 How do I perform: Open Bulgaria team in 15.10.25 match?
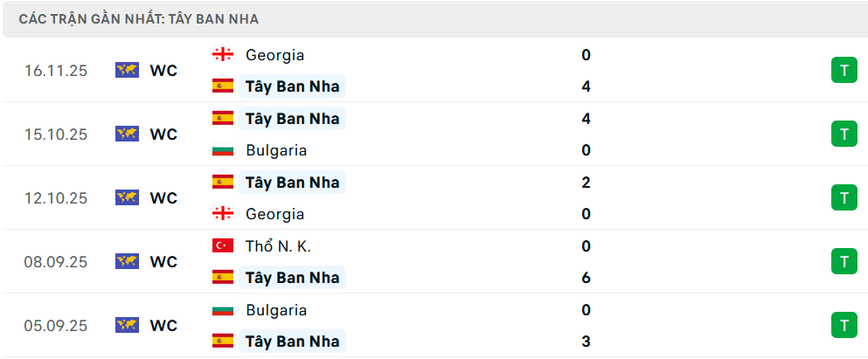click(x=276, y=150)
